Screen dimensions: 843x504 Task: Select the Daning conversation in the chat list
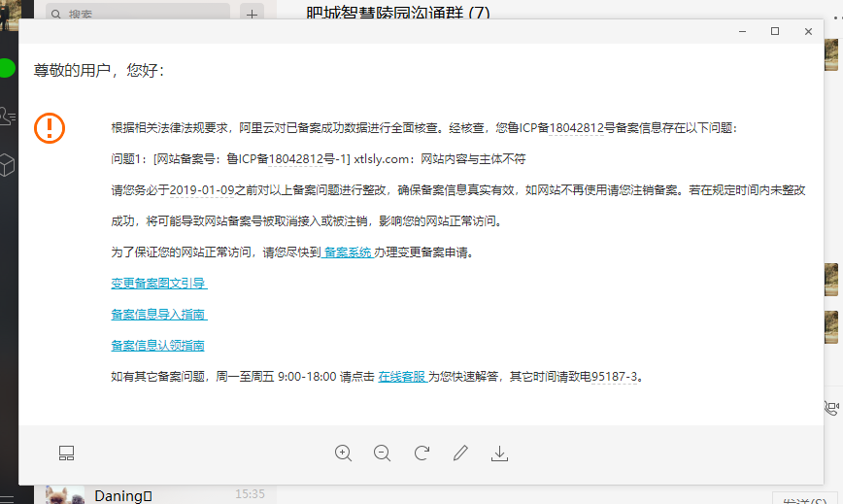155,495
